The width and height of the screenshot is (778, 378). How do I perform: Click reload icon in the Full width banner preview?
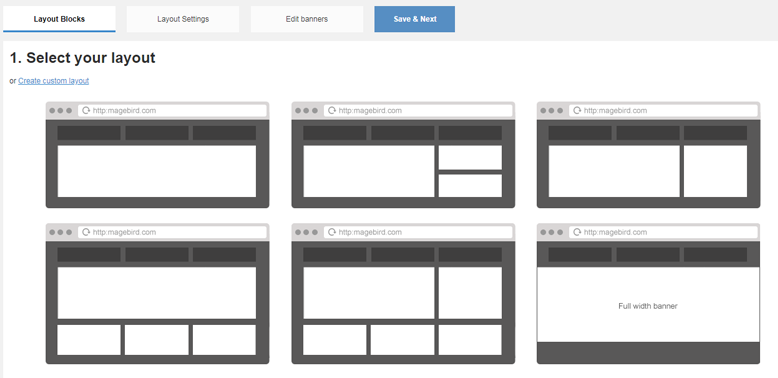[x=577, y=232]
